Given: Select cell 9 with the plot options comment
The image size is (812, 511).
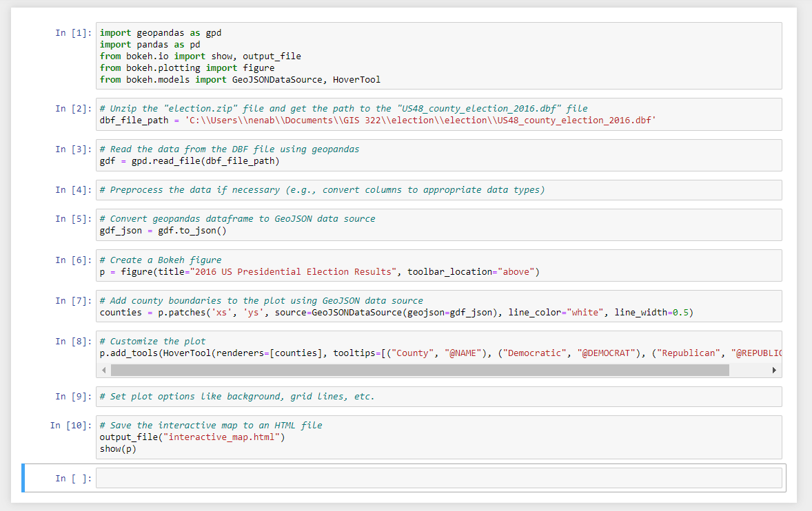Looking at the screenshot, I should click(438, 397).
